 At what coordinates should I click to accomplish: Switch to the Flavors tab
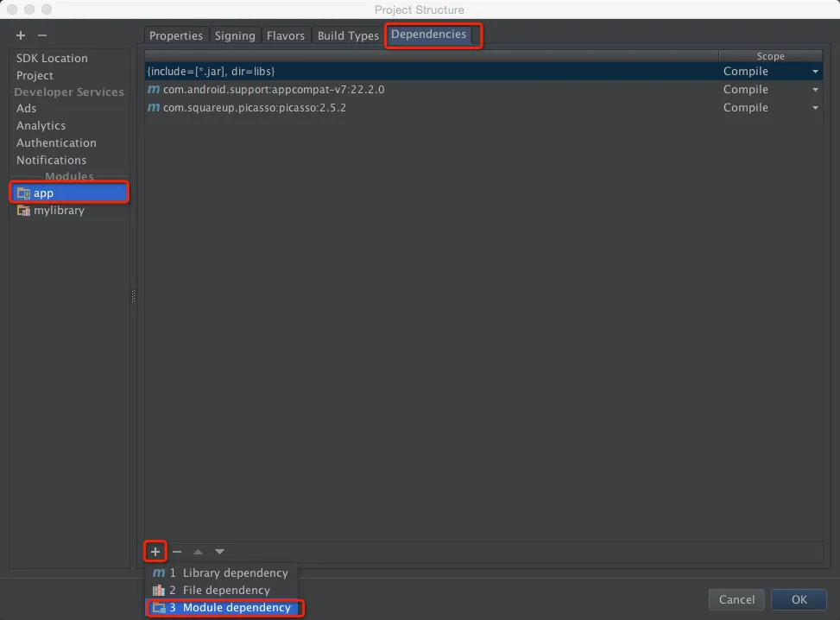286,35
